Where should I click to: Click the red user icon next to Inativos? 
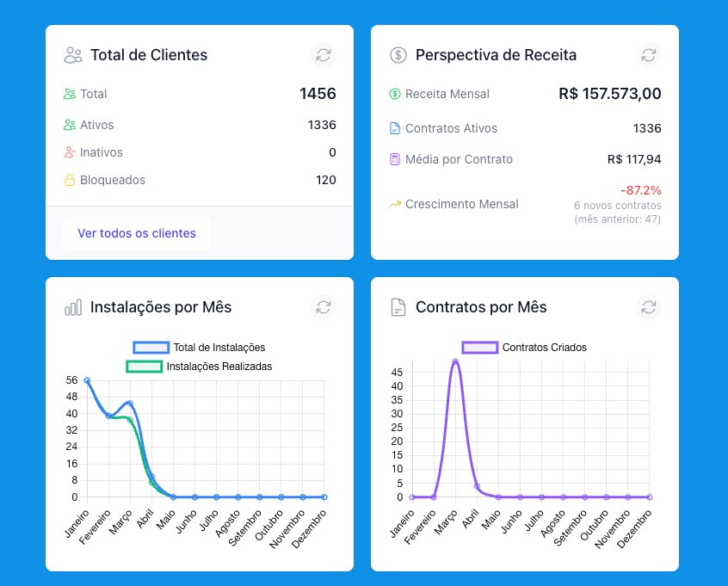coord(70,152)
